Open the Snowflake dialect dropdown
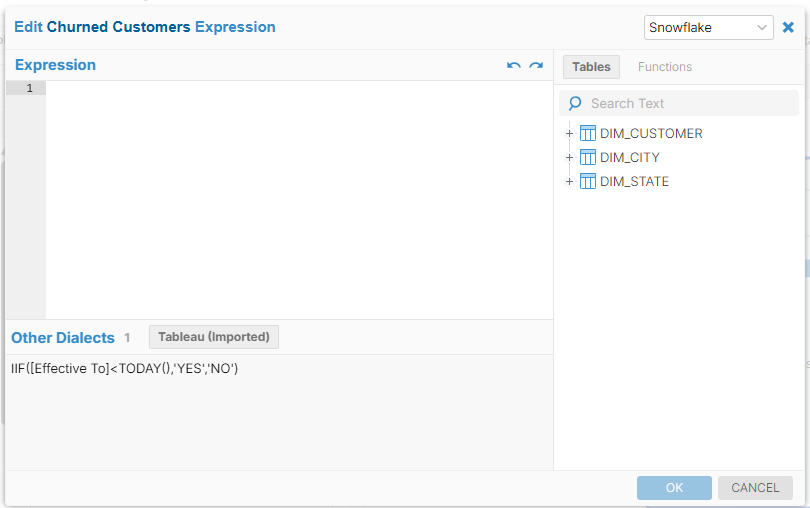Image resolution: width=810 pixels, height=508 pixels. click(x=708, y=27)
